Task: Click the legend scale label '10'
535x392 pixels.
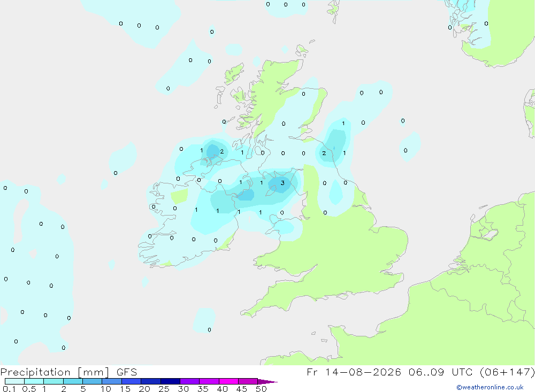Action: click(106, 389)
